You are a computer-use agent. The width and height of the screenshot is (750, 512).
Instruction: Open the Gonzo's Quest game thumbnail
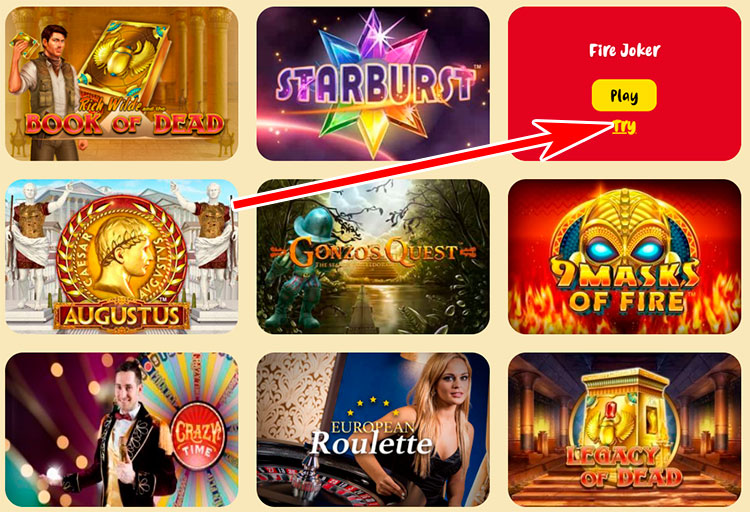click(373, 256)
